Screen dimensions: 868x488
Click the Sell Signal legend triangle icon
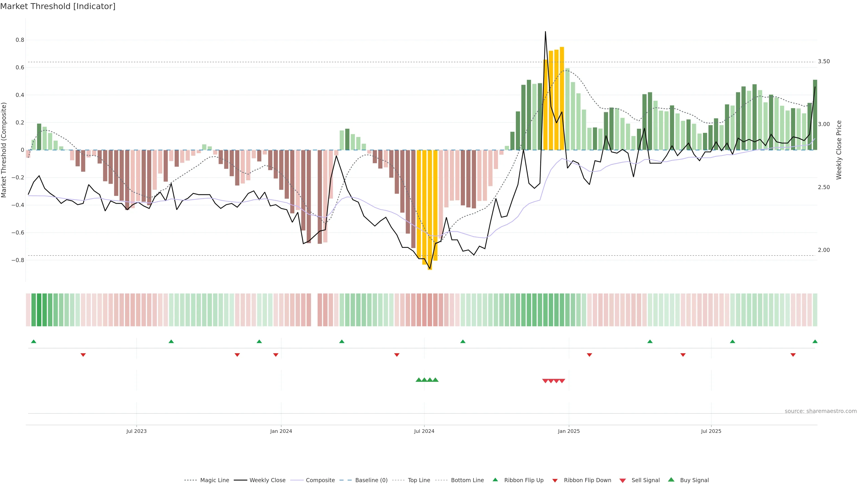pyautogui.click(x=623, y=480)
